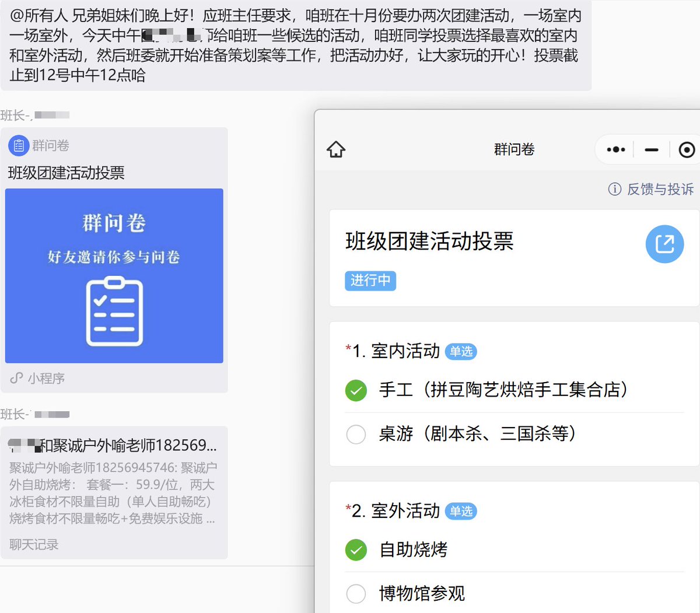The width and height of the screenshot is (700, 613).
Task: Click the @所有人 announcement message text
Action: [295, 45]
